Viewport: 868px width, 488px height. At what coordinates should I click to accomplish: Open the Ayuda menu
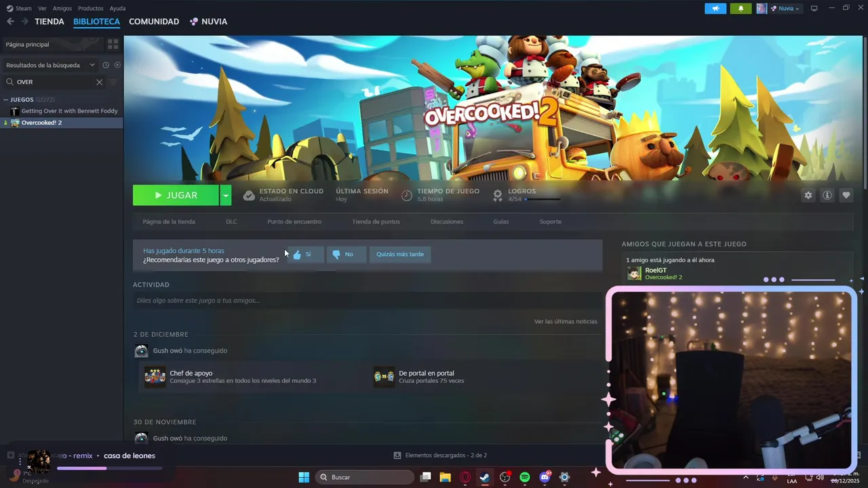point(117,8)
